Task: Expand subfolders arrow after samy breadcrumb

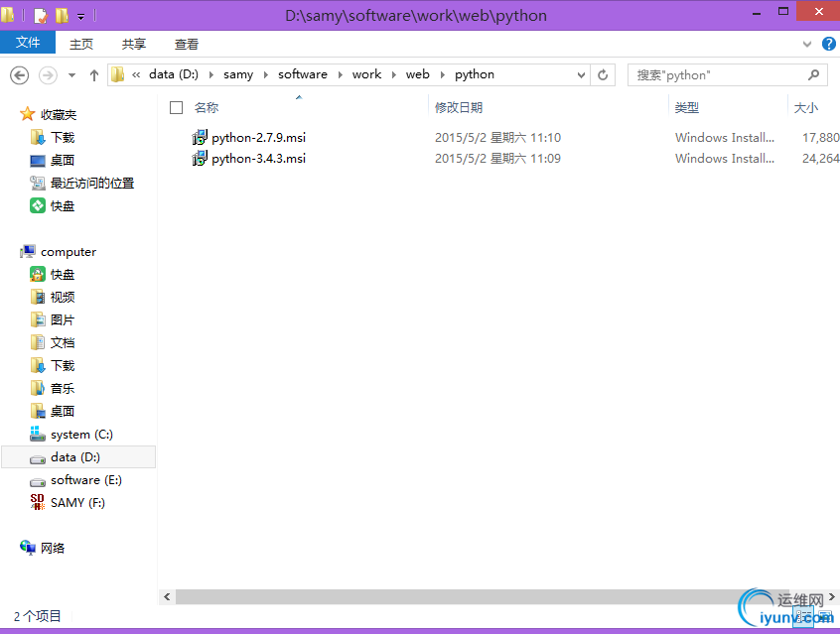Action: tap(266, 75)
